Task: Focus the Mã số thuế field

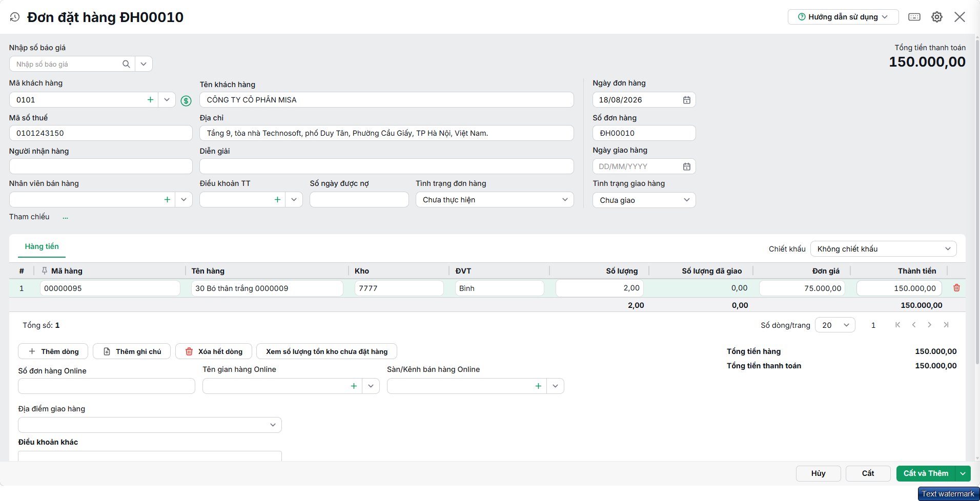Action: [100, 133]
